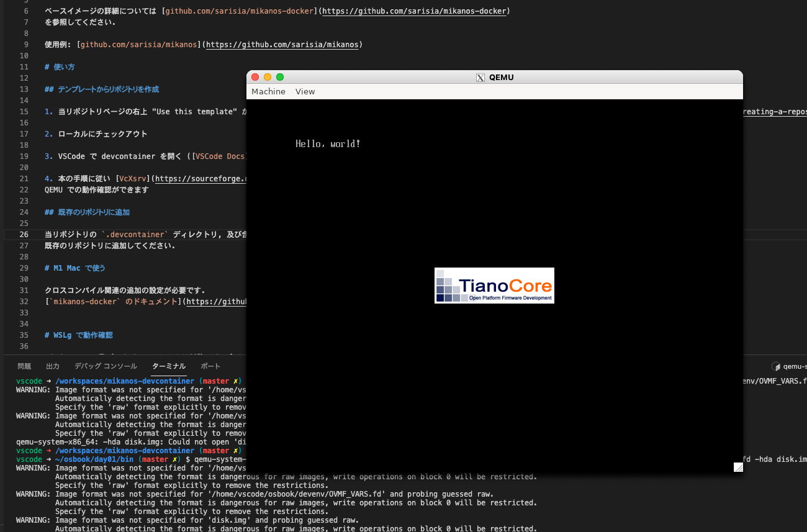Click the VcXsrv link on line 21
This screenshot has height=532, width=807.
click(x=133, y=179)
